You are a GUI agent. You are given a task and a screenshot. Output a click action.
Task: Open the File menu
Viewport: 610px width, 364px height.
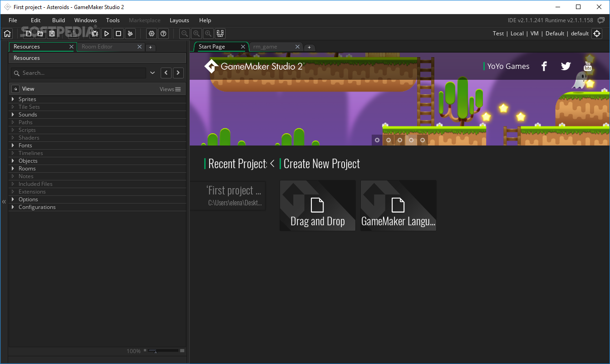point(13,20)
